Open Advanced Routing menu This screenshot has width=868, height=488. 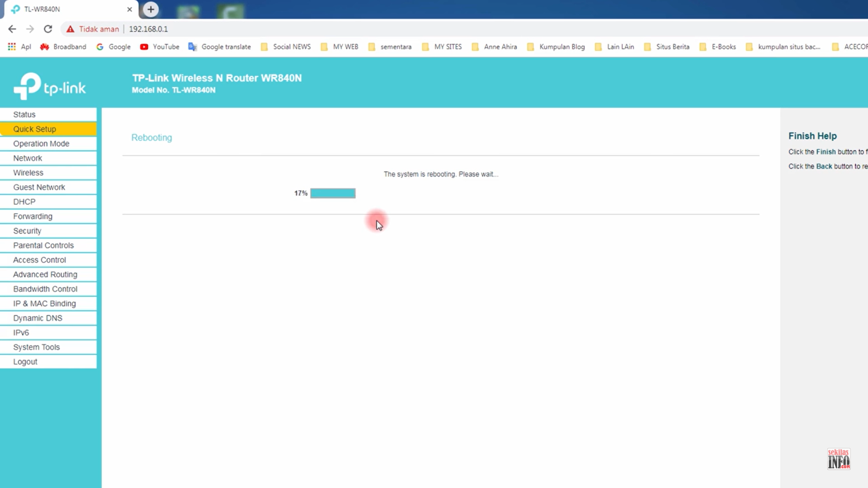pos(48,274)
